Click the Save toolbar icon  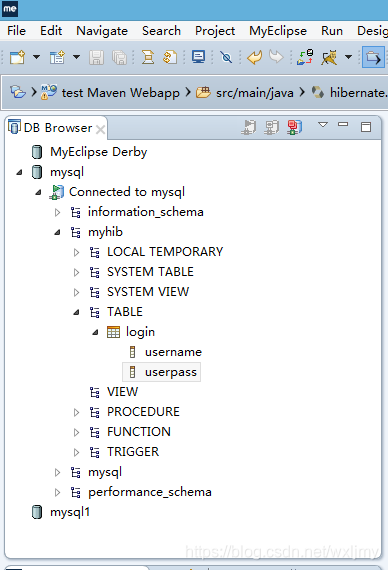(96, 57)
